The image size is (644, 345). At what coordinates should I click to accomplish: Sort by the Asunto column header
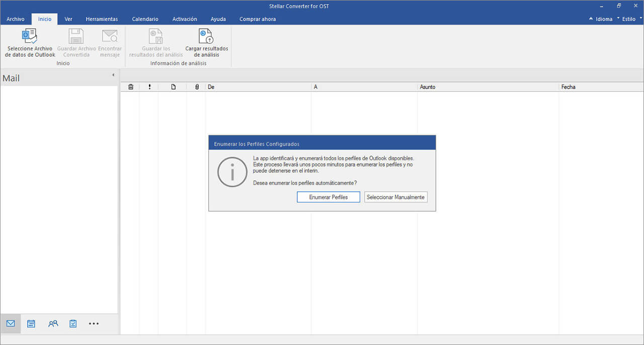click(488, 87)
